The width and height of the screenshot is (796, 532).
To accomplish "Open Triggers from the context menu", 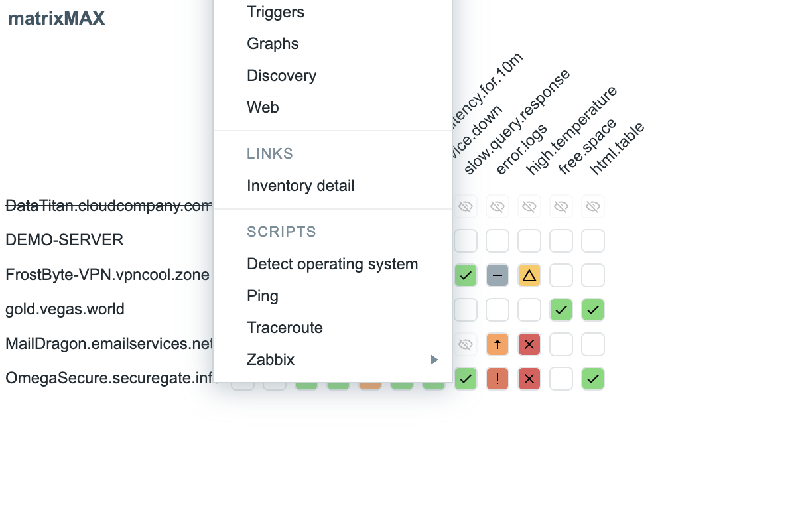I will 275,12.
